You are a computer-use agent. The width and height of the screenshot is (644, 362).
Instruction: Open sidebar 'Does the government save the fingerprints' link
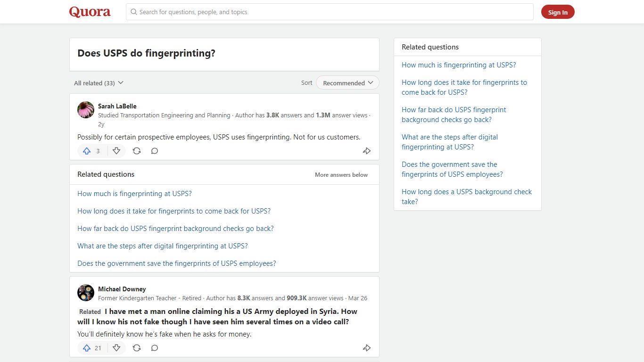tap(452, 169)
